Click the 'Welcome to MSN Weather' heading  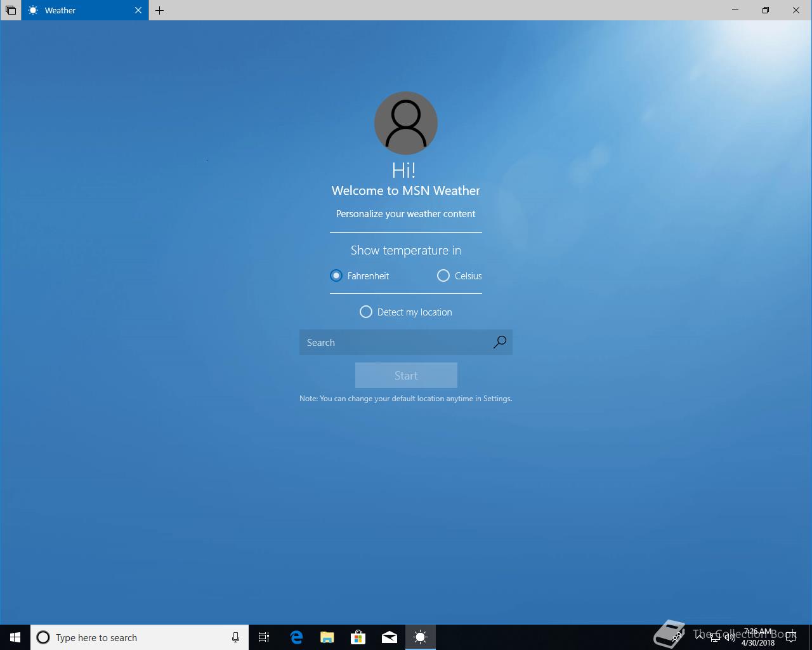[406, 190]
